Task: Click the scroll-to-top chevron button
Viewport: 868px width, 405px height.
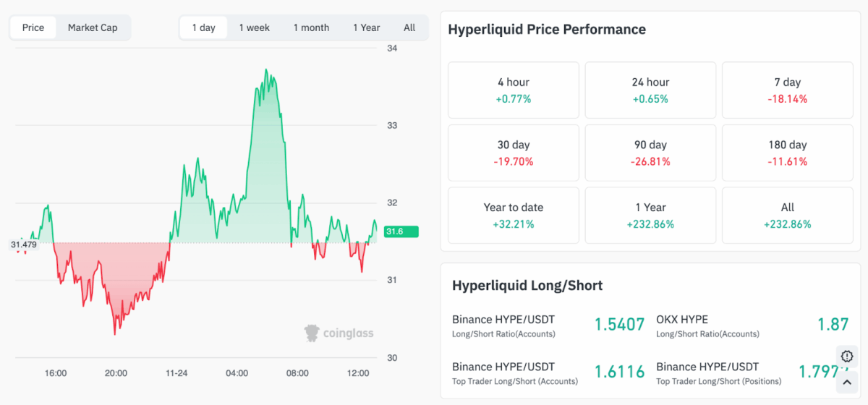Action: tap(848, 382)
